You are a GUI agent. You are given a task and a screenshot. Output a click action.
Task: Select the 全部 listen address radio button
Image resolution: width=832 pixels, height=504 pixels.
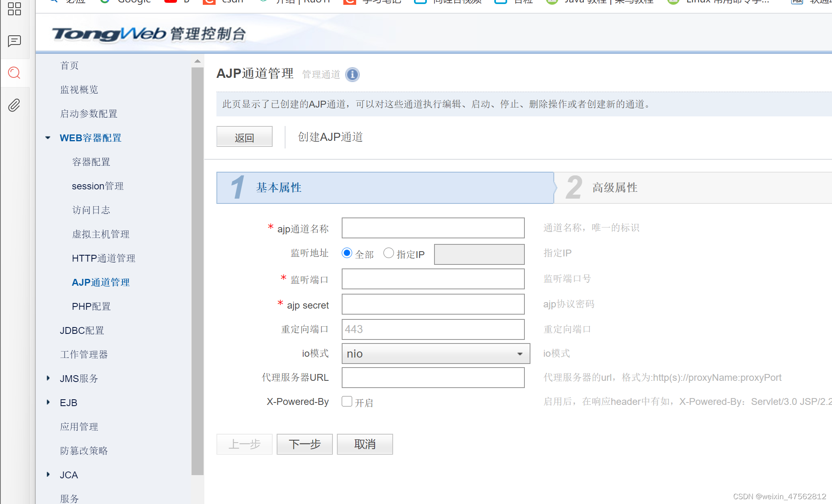pos(347,253)
